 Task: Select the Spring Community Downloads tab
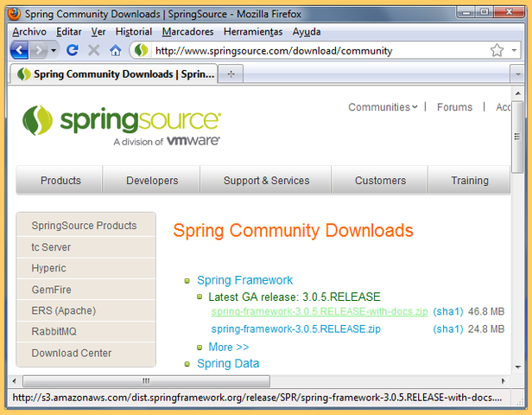point(114,73)
